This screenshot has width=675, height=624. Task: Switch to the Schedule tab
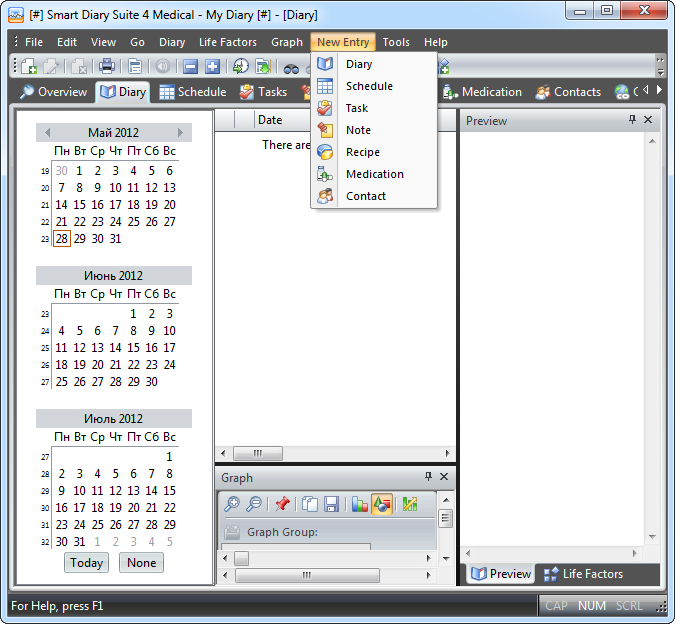192,92
